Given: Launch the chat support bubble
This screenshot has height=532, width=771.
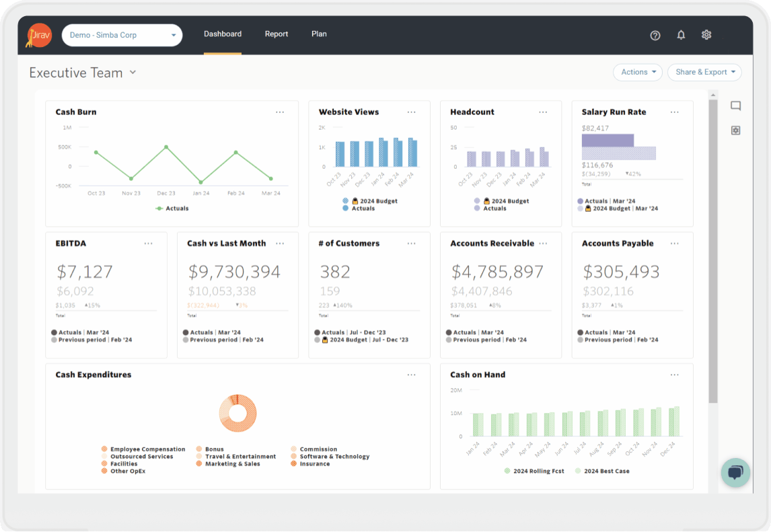Looking at the screenshot, I should coord(735,473).
